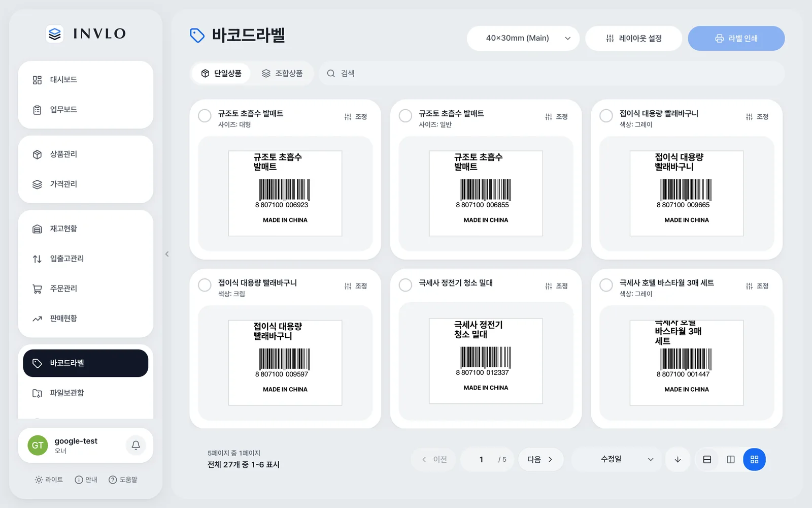
Task: Open 입출고관리 menu item
Action: click(86, 259)
